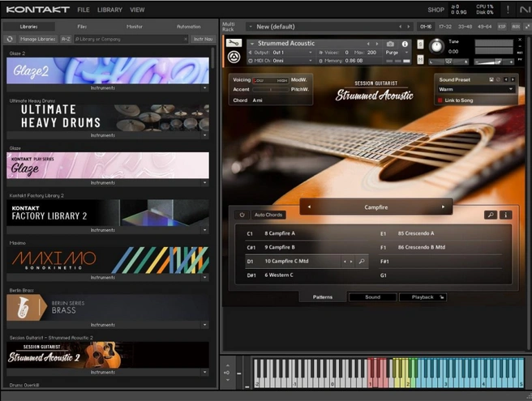Select the previous multi with the left arrow after New (default)
The height and width of the screenshot is (401, 532).
(x=401, y=27)
